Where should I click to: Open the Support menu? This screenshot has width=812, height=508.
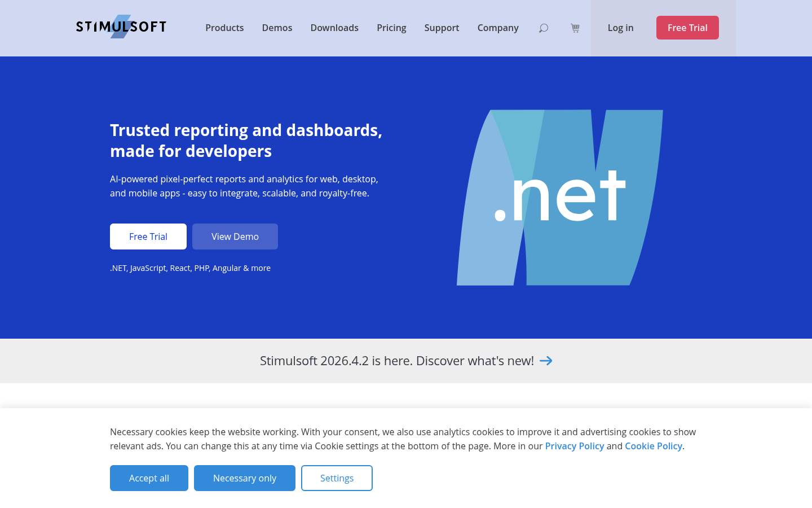click(442, 28)
